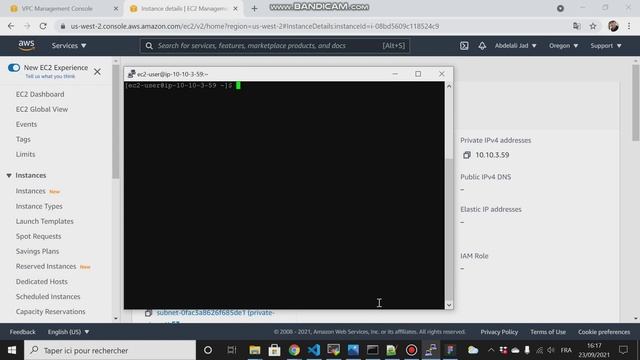
Task: Open Task View on the taskbar
Action: click(231, 350)
